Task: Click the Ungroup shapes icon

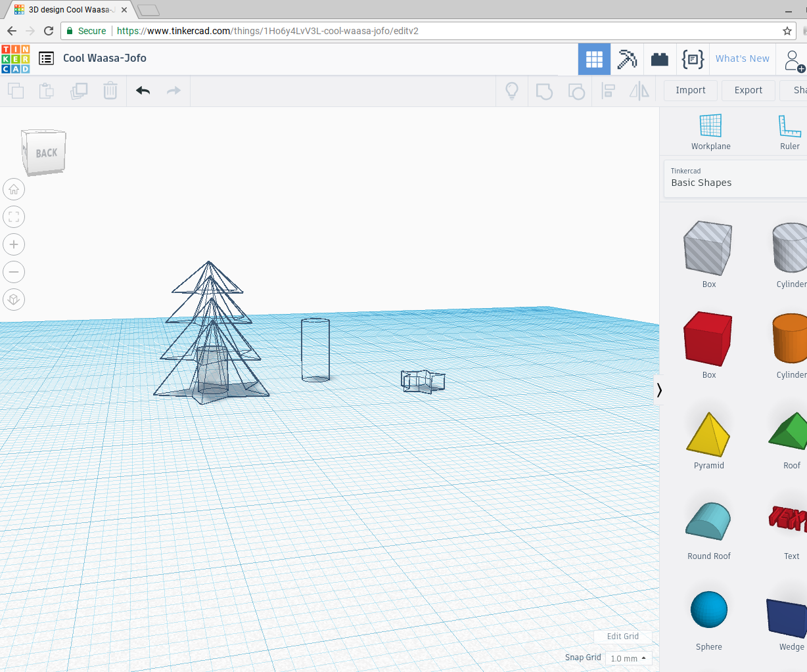Action: point(576,91)
